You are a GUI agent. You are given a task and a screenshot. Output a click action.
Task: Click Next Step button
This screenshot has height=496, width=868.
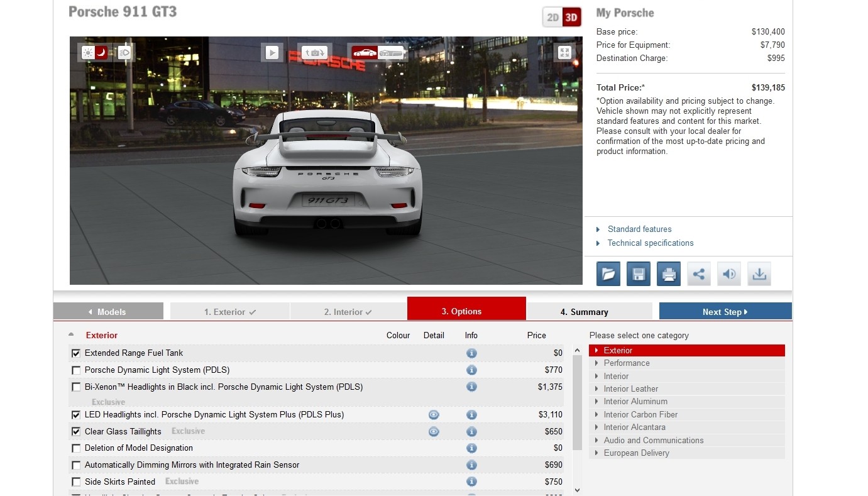coord(725,312)
